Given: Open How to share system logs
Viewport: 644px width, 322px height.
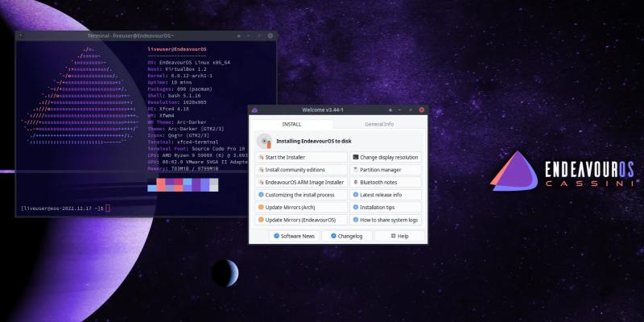Looking at the screenshot, I should point(386,220).
